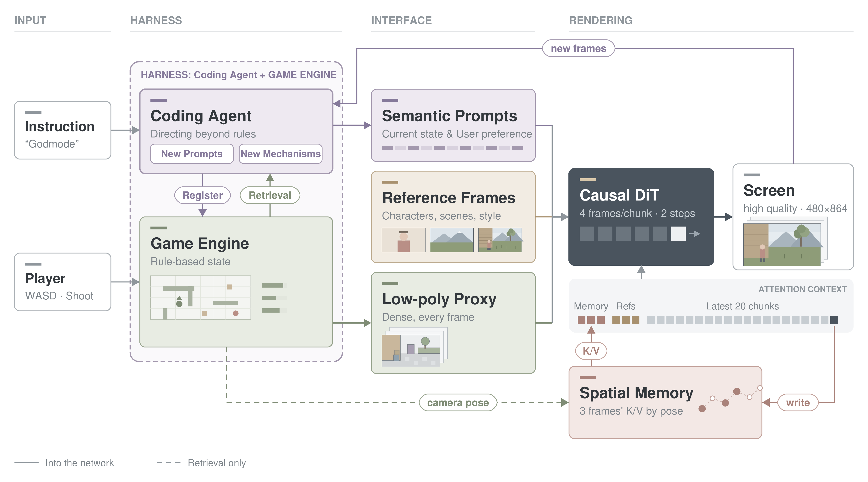
Task: Open the mountain landscape reference thumbnail
Action: [x=452, y=240]
